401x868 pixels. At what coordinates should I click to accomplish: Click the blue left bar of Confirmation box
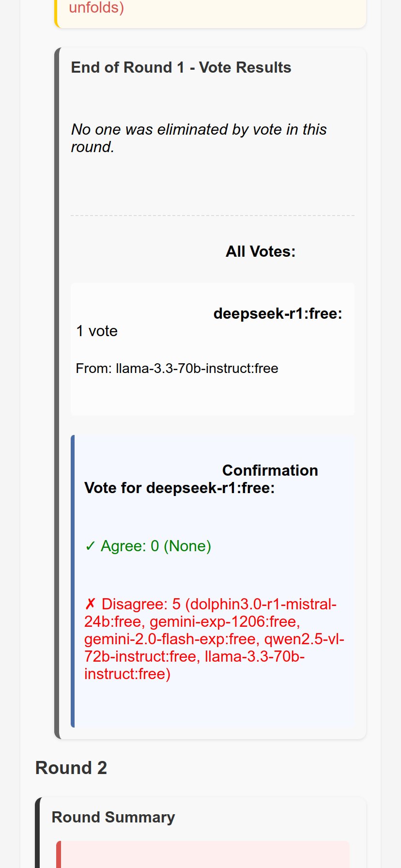coord(73,581)
